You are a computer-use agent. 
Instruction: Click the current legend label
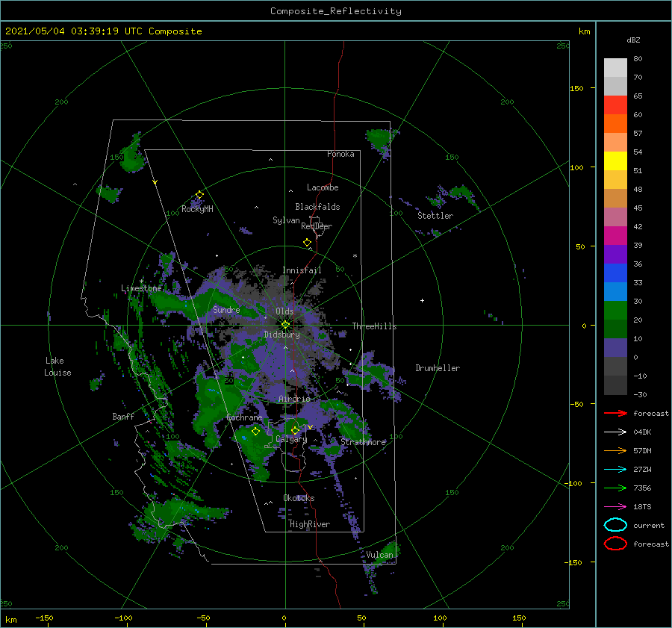pos(649,525)
